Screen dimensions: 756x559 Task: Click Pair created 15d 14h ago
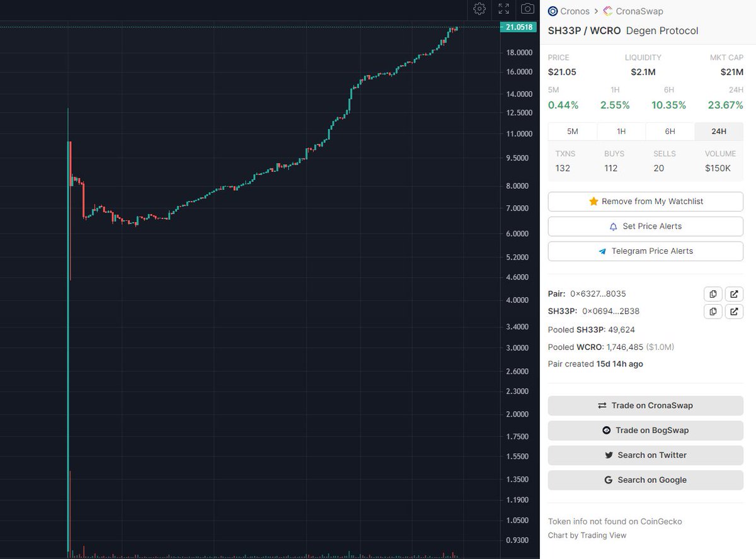(595, 364)
